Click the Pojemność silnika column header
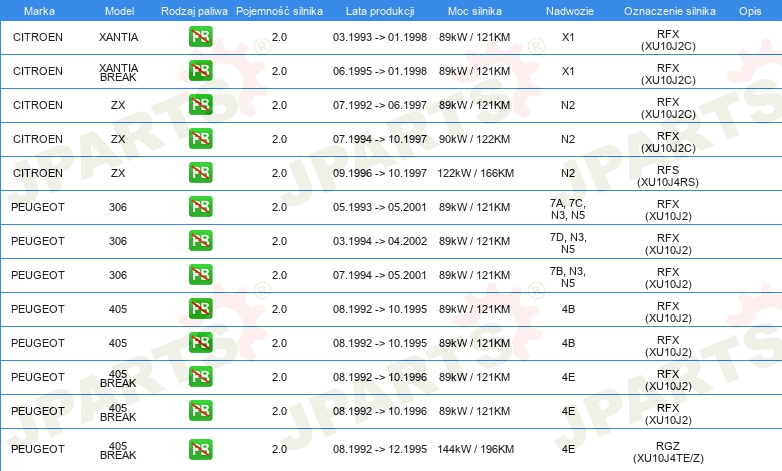782x471 pixels. pos(279,11)
